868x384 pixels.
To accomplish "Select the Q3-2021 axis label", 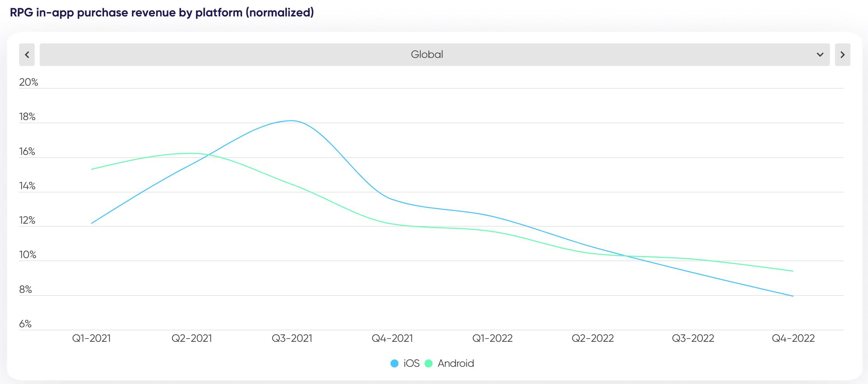I will point(292,339).
